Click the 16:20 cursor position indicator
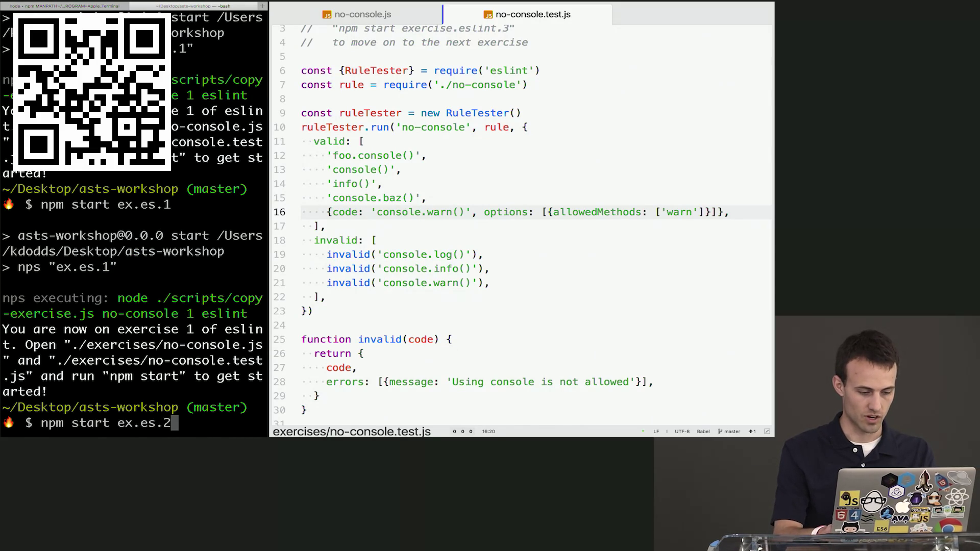Viewport: 980px width, 551px height. tap(488, 431)
